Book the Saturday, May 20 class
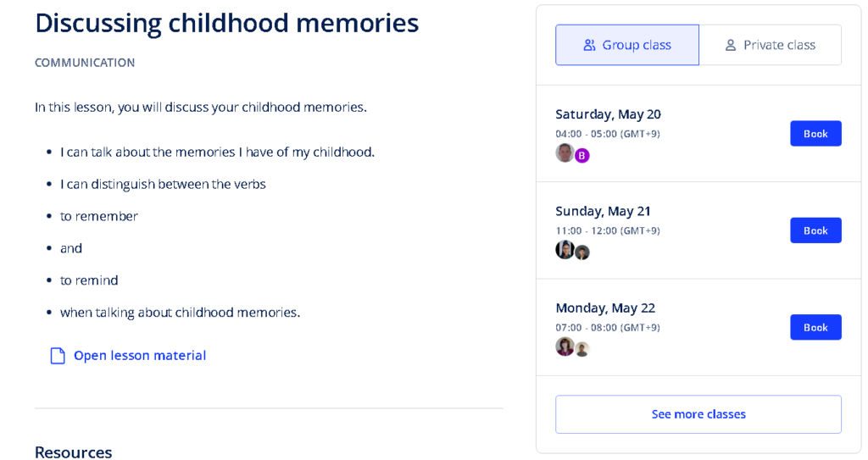This screenshot has height=460, width=868. (x=815, y=133)
